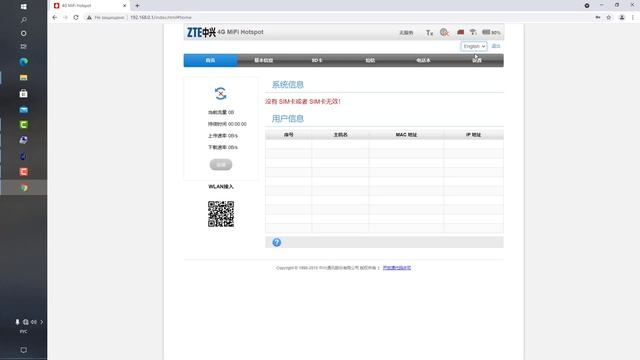Image resolution: width=640 pixels, height=360 pixels.
Task: Open the 设置 settings tab under the cursor
Action: tap(477, 60)
